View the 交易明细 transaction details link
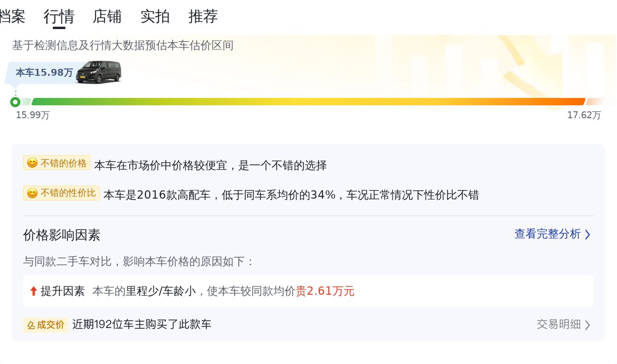 click(x=558, y=324)
